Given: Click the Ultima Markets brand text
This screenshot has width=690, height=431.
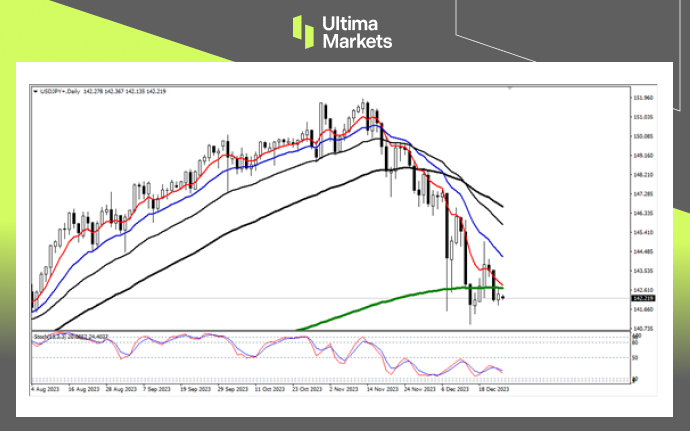Looking at the screenshot, I should coord(358,32).
